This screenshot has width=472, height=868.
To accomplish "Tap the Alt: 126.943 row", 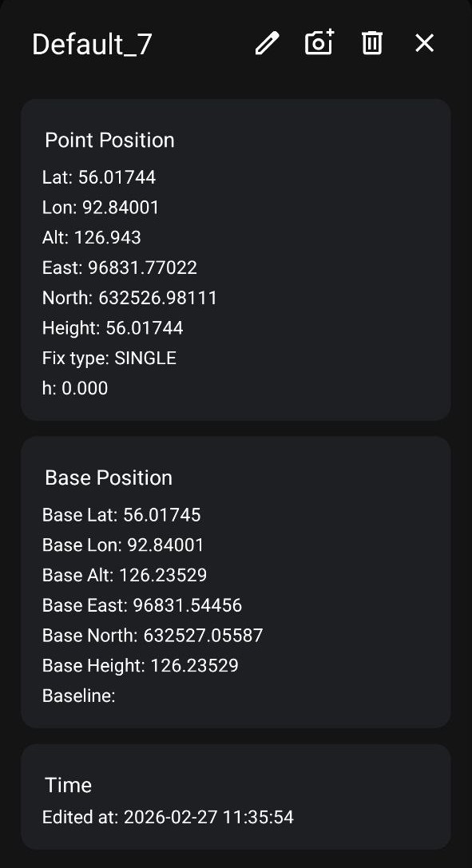I will (92, 237).
